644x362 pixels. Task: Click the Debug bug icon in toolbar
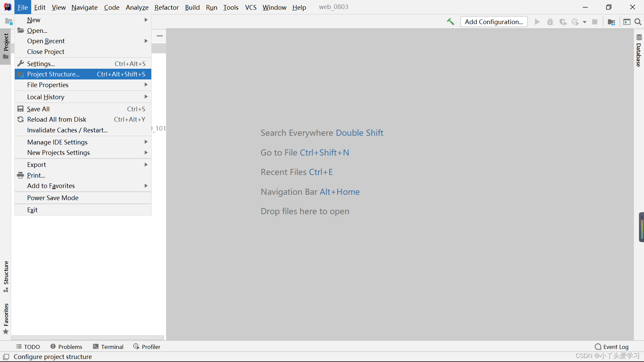[x=550, y=22]
